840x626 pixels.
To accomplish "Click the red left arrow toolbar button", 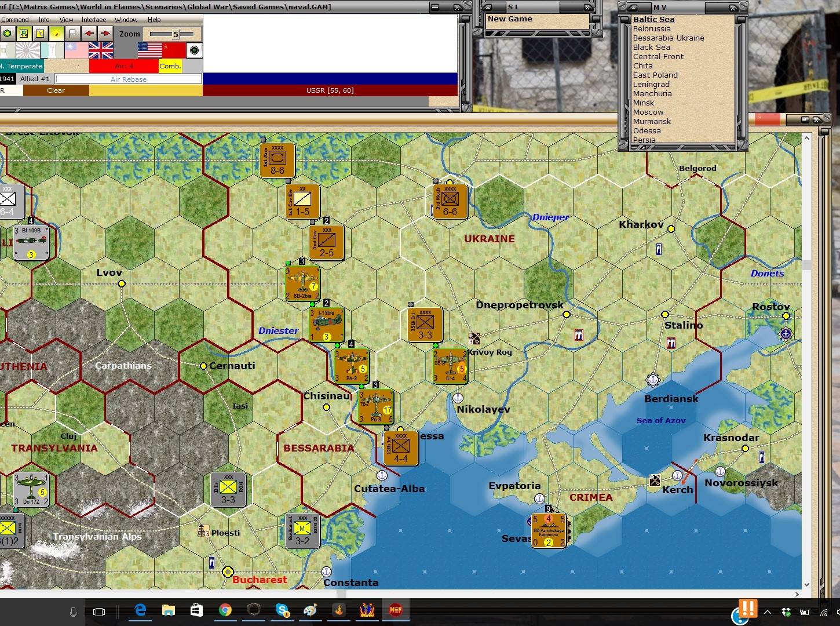I will click(89, 34).
